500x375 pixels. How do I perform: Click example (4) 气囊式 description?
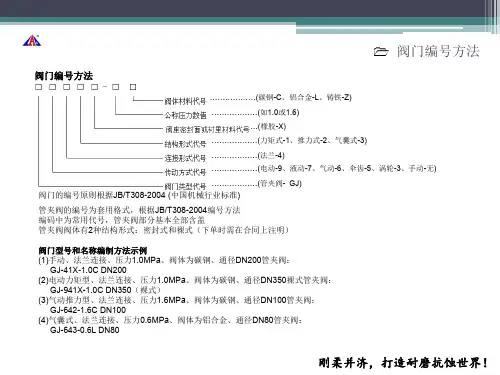[x=170, y=320]
